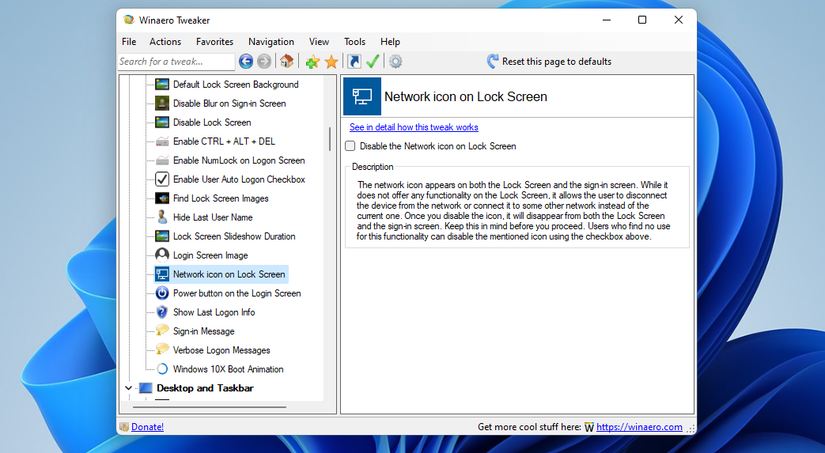Click the Sign-in Message speech bubble icon
Screen dimensions: 825x453
coord(162,331)
